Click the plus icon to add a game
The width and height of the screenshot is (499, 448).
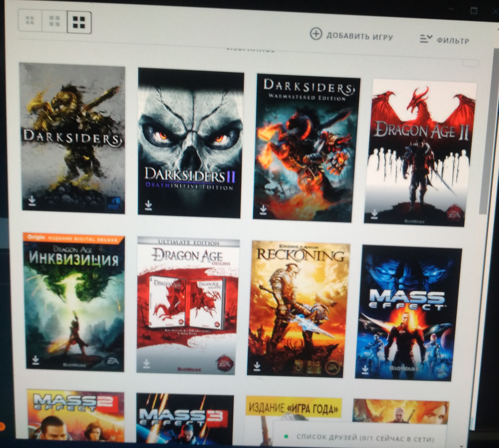pyautogui.click(x=316, y=34)
